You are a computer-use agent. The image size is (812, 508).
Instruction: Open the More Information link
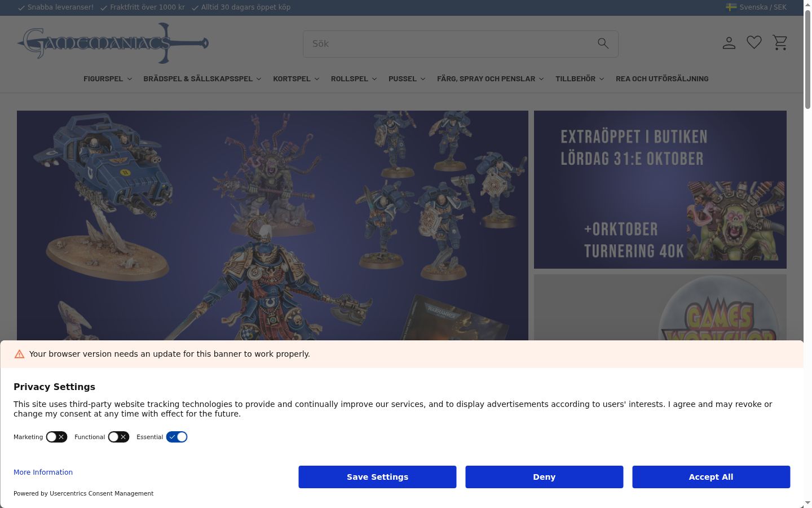43,472
